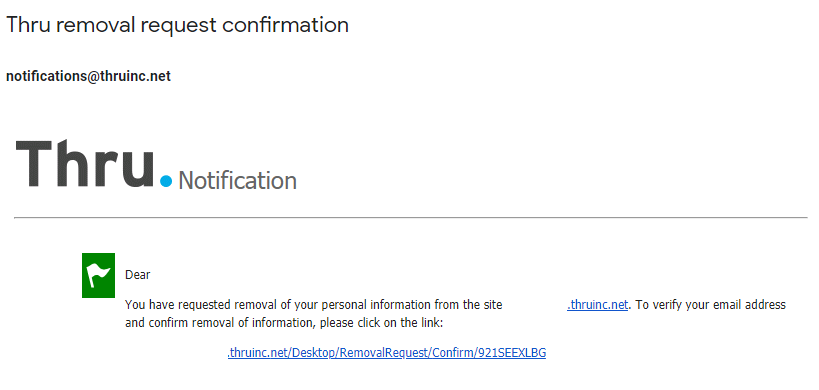Image resolution: width=819 pixels, height=390 pixels.
Task: Click line and confirm removal of information
Action: [220, 323]
